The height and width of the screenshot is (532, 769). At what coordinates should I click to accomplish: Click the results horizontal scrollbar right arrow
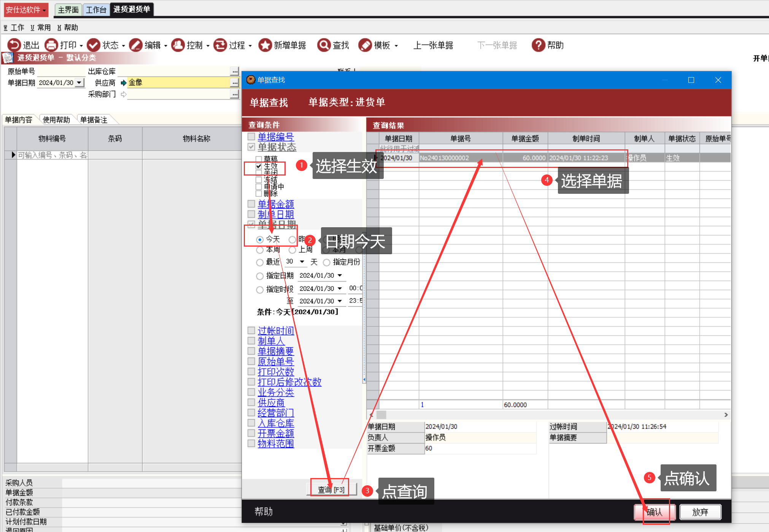click(x=726, y=415)
